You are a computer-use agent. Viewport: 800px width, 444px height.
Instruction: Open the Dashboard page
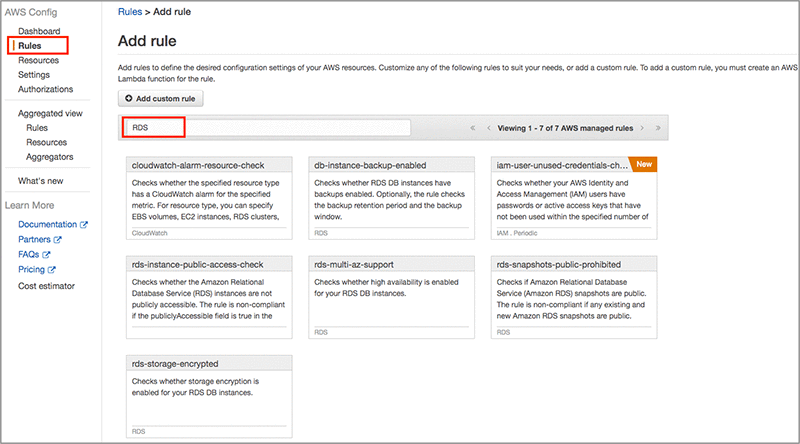click(39, 31)
